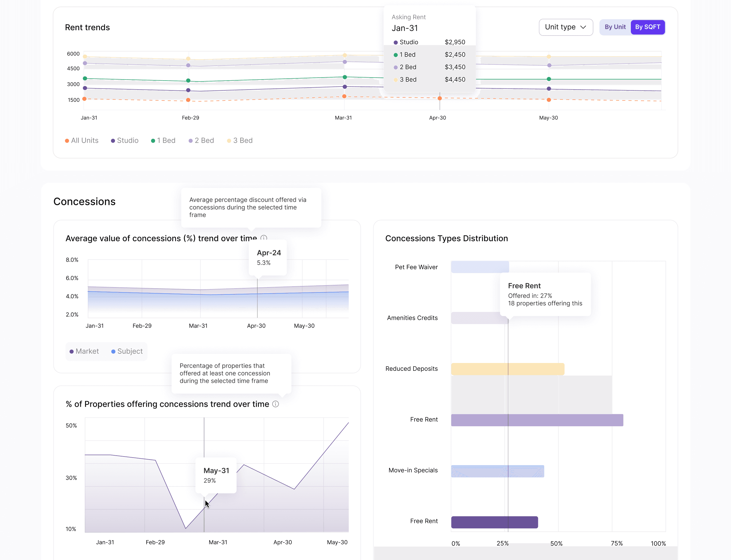Screen dimensions: 731x560
Task: Switch rent view to By Unit
Action: click(615, 27)
